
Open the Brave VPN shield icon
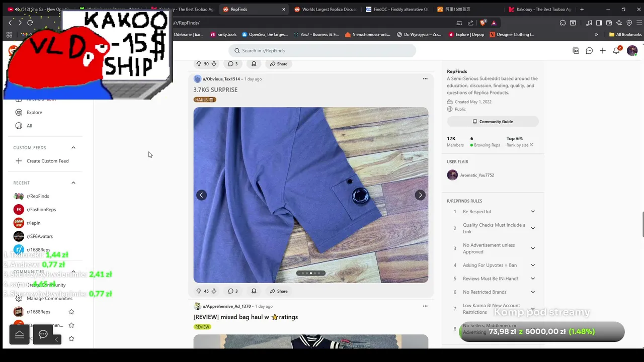pyautogui.click(x=629, y=23)
